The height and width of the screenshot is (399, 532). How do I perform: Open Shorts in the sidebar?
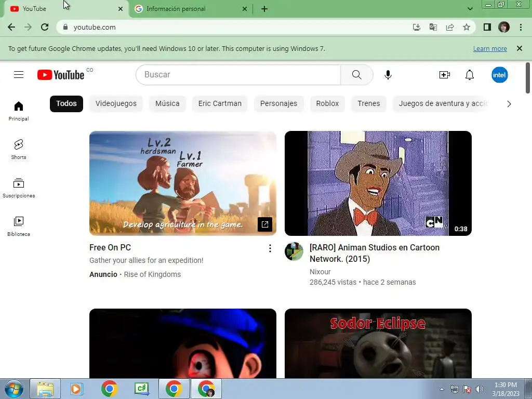[19, 149]
